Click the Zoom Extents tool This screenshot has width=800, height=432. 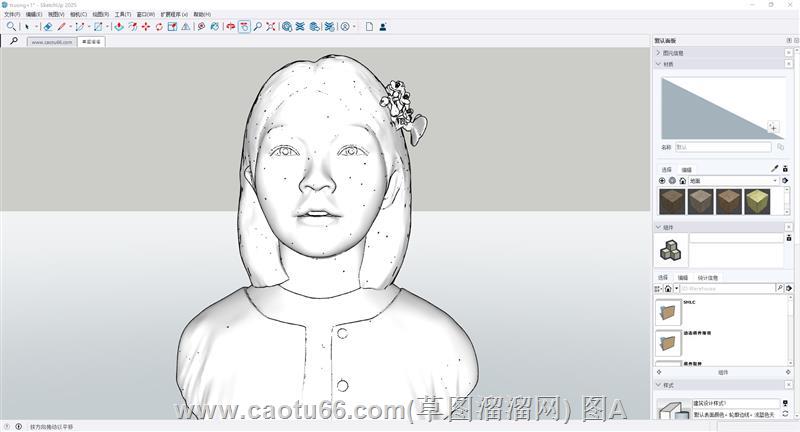[271, 27]
